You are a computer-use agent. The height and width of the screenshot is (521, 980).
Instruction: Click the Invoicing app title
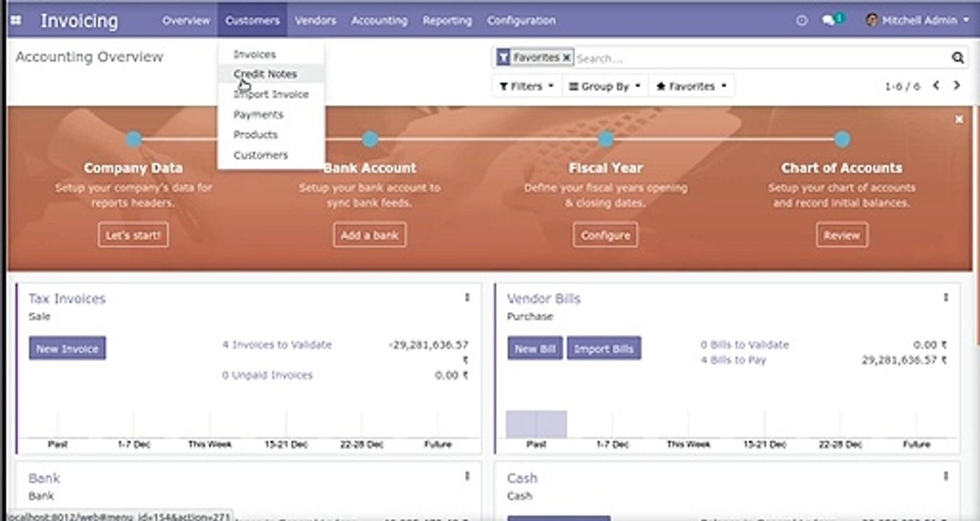(79, 21)
